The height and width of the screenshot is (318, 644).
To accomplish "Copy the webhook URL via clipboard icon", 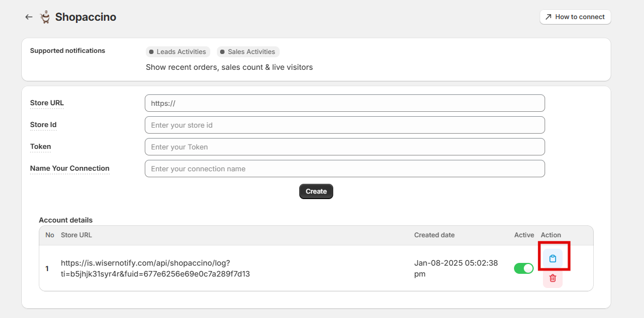I will [553, 259].
